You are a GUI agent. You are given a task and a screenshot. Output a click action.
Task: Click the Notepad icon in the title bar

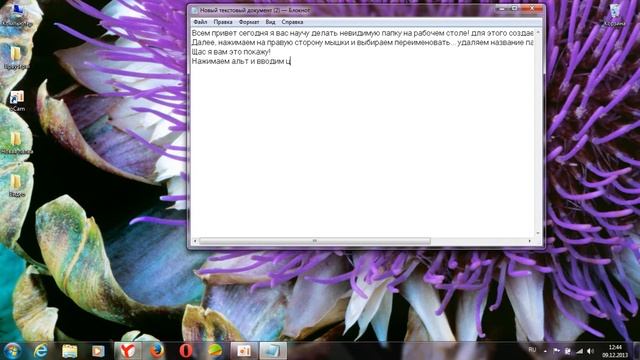coord(195,10)
